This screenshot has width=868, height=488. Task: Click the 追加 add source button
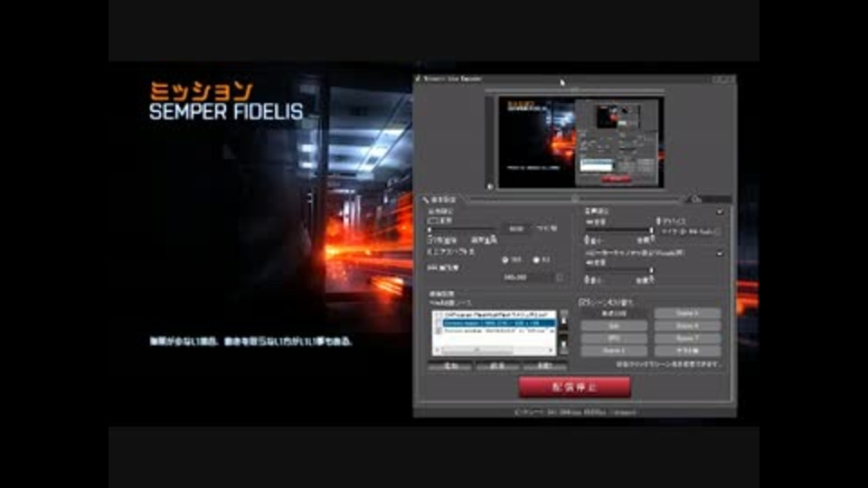[450, 366]
